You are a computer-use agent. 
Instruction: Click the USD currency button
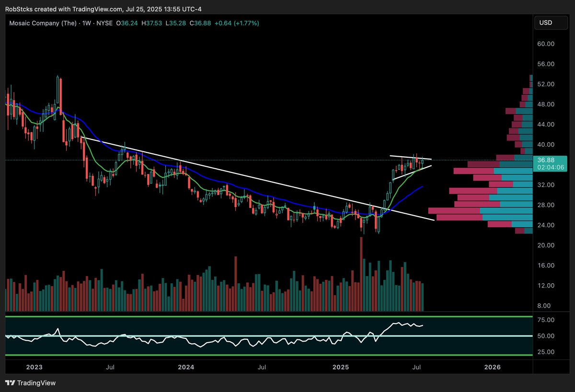click(x=552, y=23)
